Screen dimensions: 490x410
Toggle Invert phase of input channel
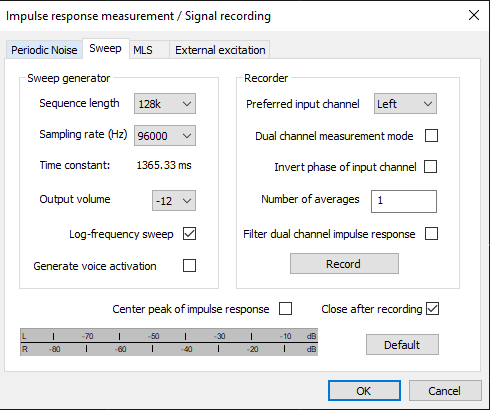click(x=430, y=167)
